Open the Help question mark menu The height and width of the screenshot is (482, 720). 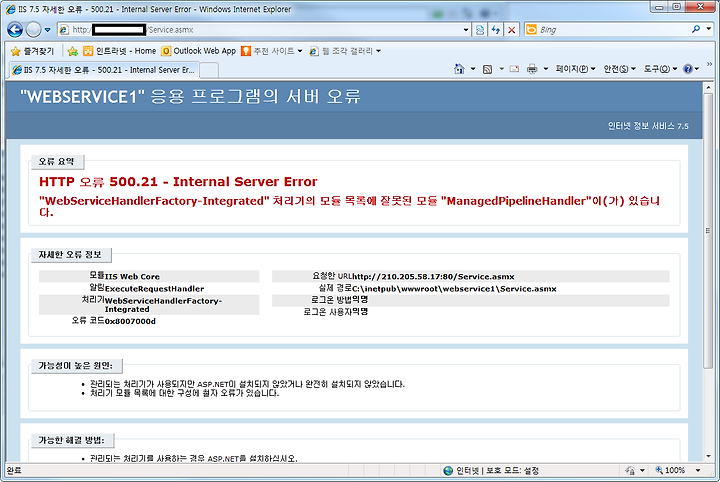coord(691,69)
